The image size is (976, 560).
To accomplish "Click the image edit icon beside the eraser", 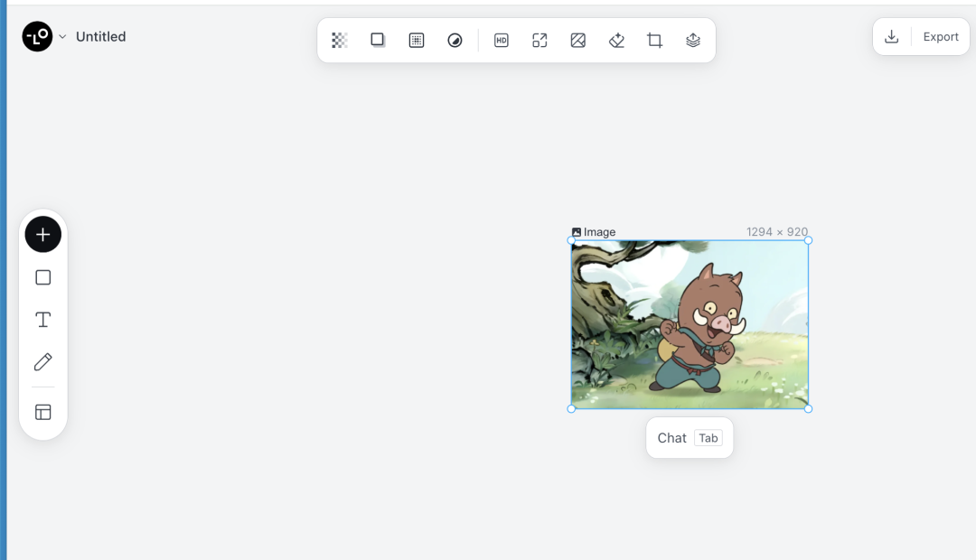I will (578, 41).
